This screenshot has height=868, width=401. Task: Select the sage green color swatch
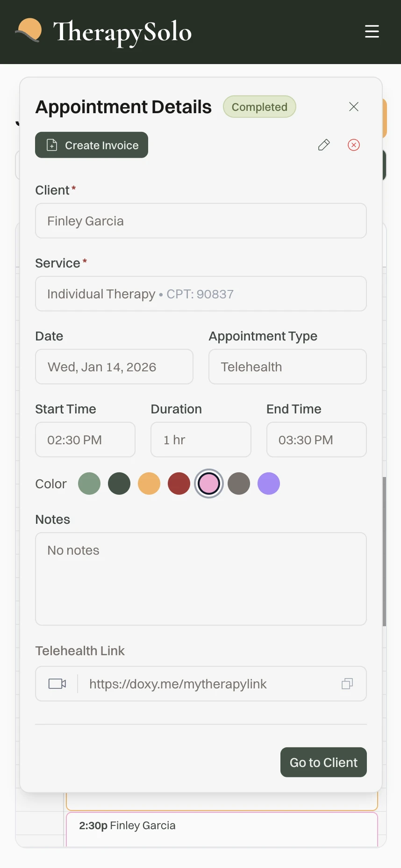pos(89,484)
